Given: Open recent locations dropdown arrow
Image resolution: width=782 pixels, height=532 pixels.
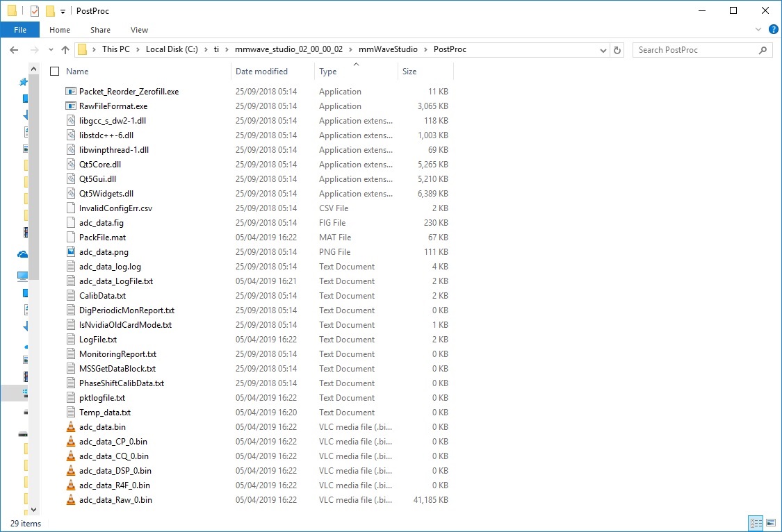Looking at the screenshot, I should click(51, 50).
